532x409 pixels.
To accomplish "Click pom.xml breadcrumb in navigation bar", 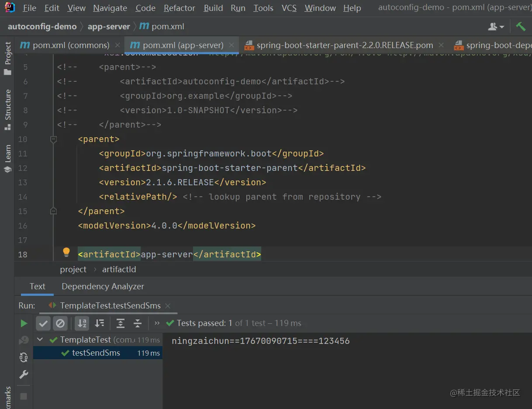I will (x=162, y=26).
